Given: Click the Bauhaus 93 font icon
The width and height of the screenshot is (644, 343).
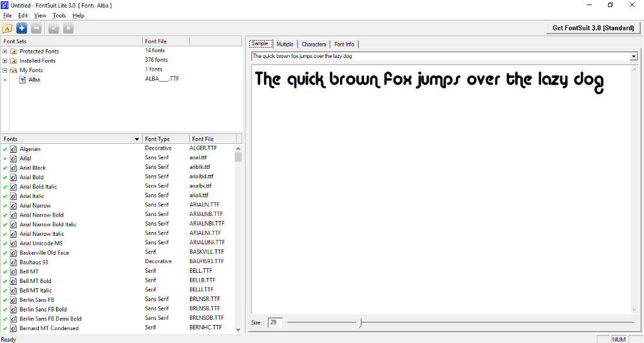Looking at the screenshot, I should tap(14, 262).
